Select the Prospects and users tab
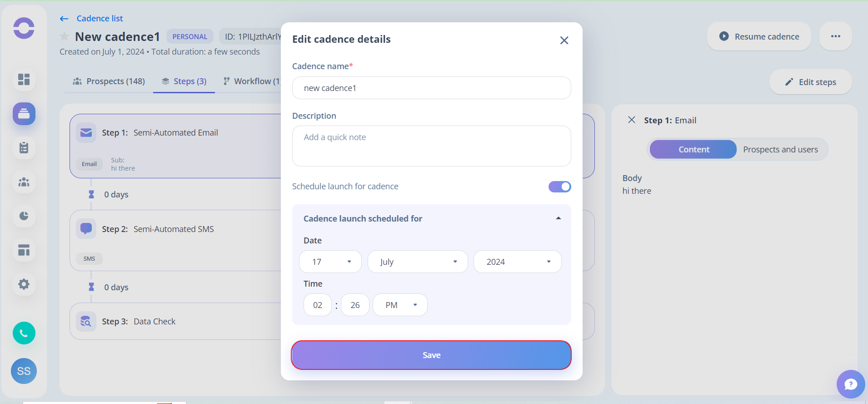This screenshot has height=404, width=868. pos(780,150)
